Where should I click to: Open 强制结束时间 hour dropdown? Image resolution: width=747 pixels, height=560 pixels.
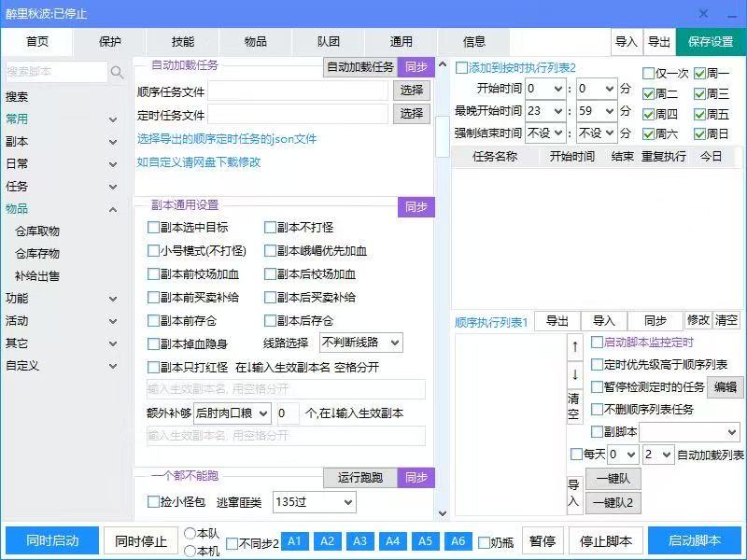pos(545,133)
